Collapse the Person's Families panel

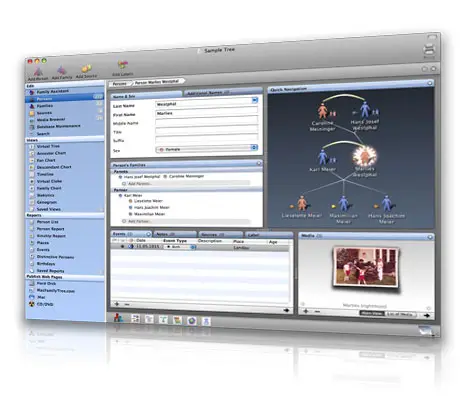[259, 163]
